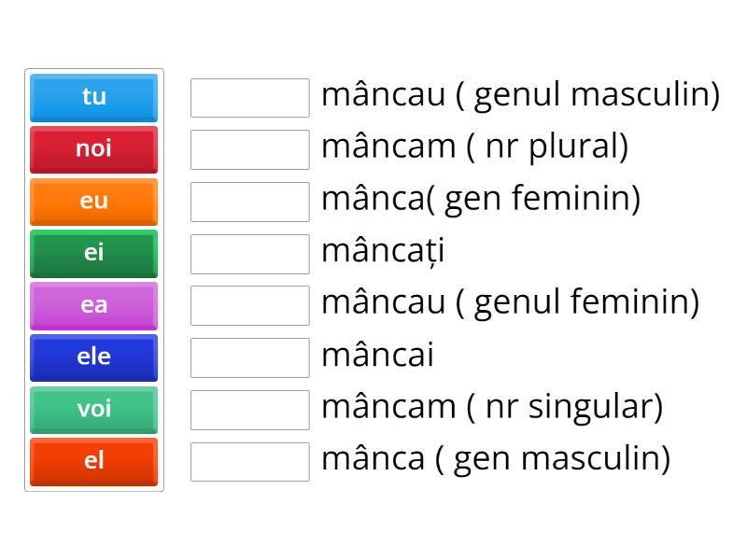The height and width of the screenshot is (560, 747).
Task: Select the dark blue "ele" tile
Action: point(93,357)
